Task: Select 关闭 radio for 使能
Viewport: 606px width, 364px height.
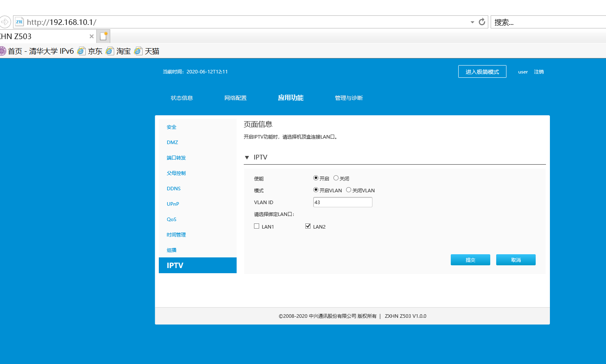Action: [336, 178]
